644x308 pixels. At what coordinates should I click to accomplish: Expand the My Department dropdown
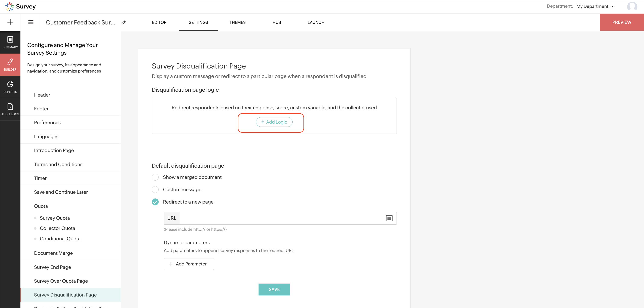595,7
